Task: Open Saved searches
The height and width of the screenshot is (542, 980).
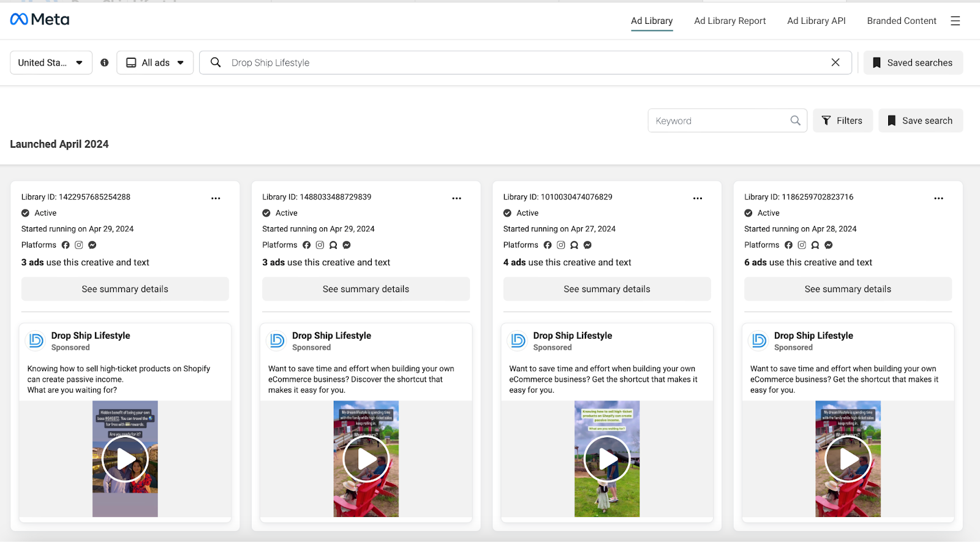Action: click(x=913, y=62)
